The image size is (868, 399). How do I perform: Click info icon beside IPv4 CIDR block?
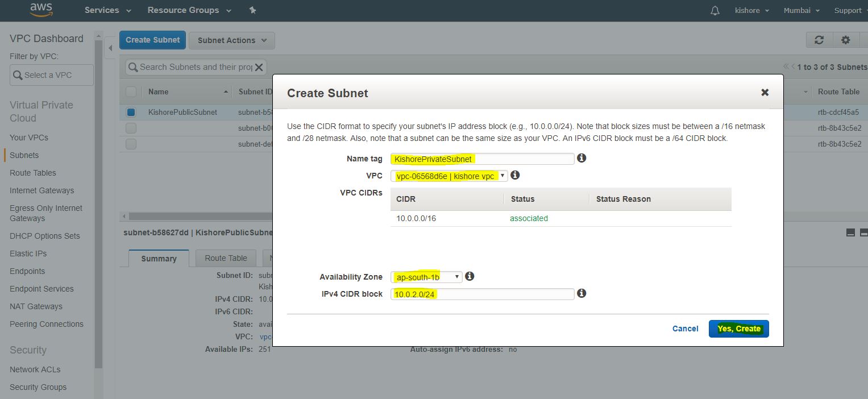coord(582,293)
